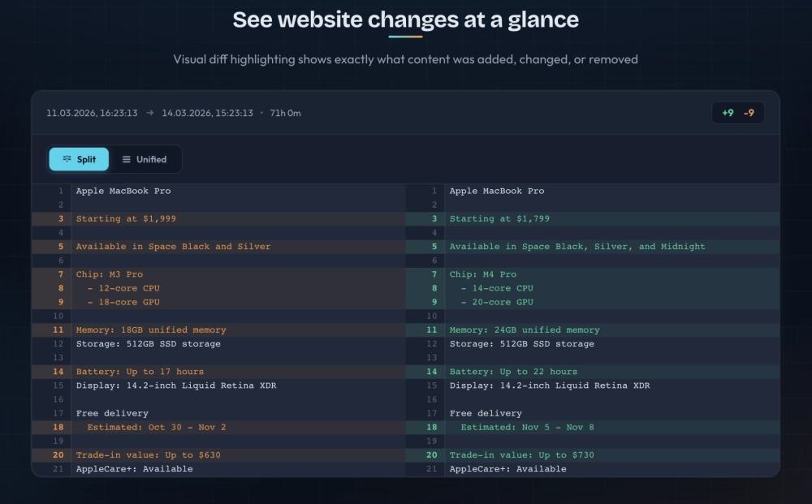Select the added '20-core GPU' line
Viewport: 812px width, 504px height.
point(497,302)
